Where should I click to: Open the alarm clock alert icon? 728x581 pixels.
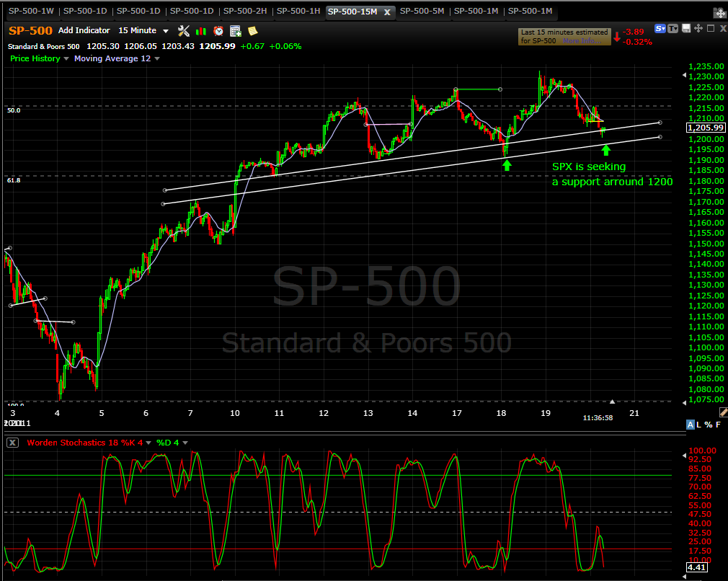(218, 30)
